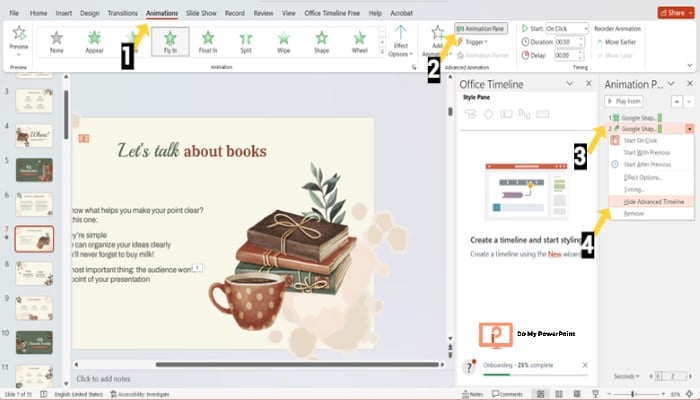The width and height of the screenshot is (700, 400).
Task: Click the Share button
Action: (675, 12)
